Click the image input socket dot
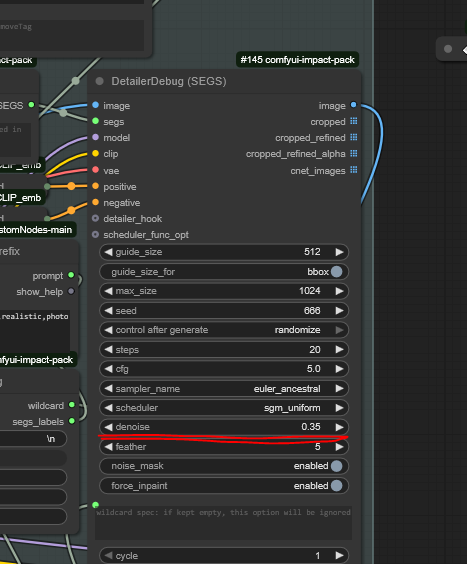Viewport: 467px width, 564px height. click(95, 105)
